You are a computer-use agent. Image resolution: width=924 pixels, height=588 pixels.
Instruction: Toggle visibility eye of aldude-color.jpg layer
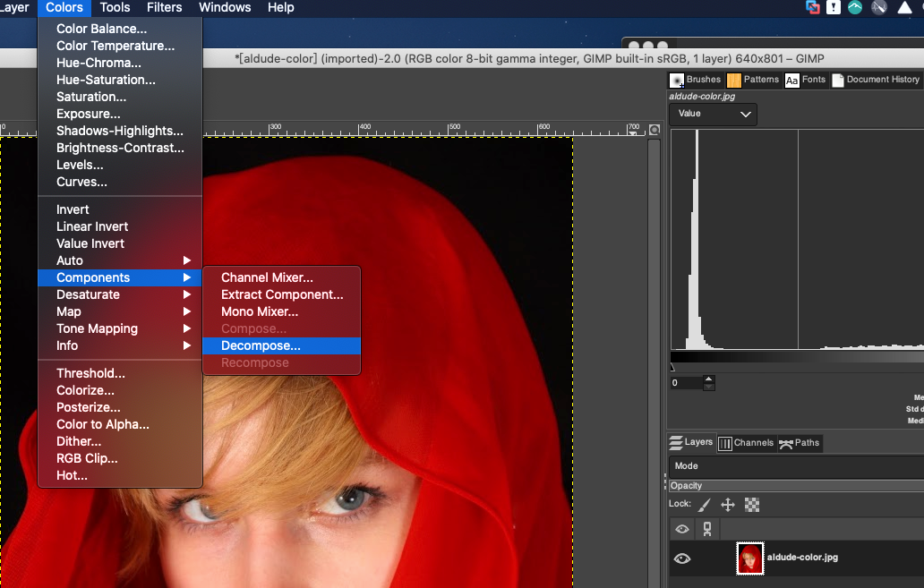(682, 558)
